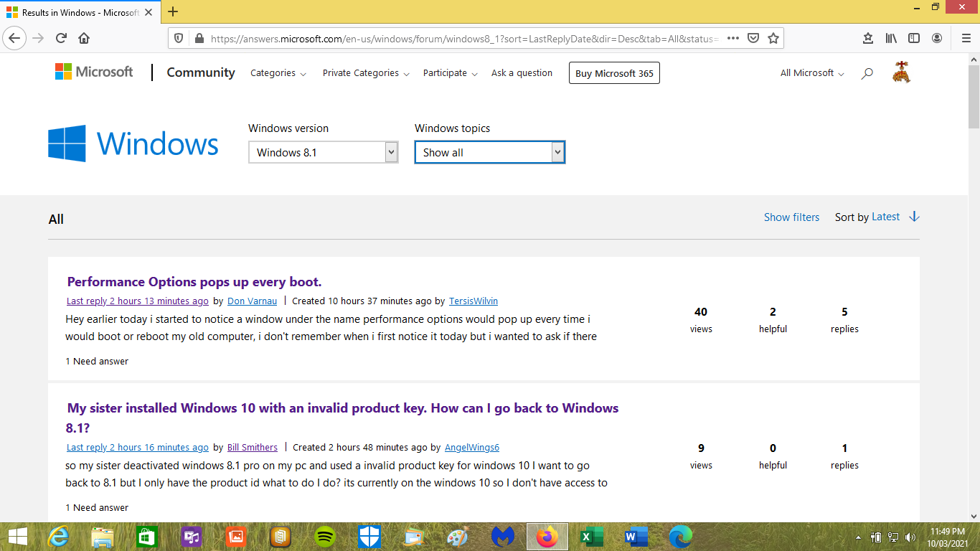Image resolution: width=980 pixels, height=551 pixels.
Task: Open a new tab with the plus
Action: pos(173,11)
